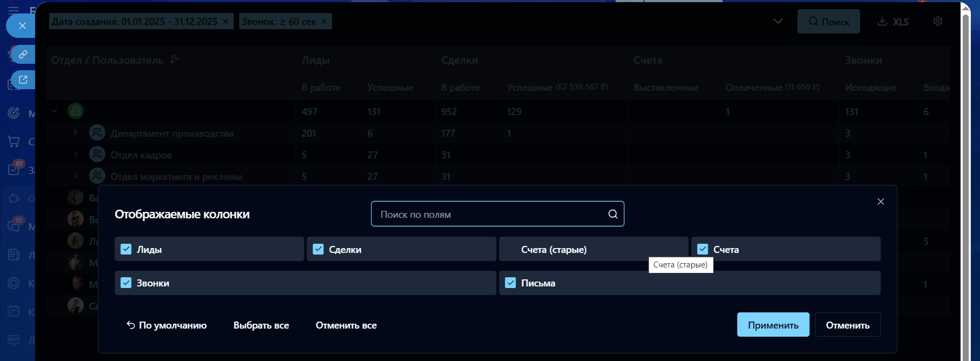This screenshot has height=361, width=980.
Task: Click the 177 deals cell
Action: click(448, 133)
